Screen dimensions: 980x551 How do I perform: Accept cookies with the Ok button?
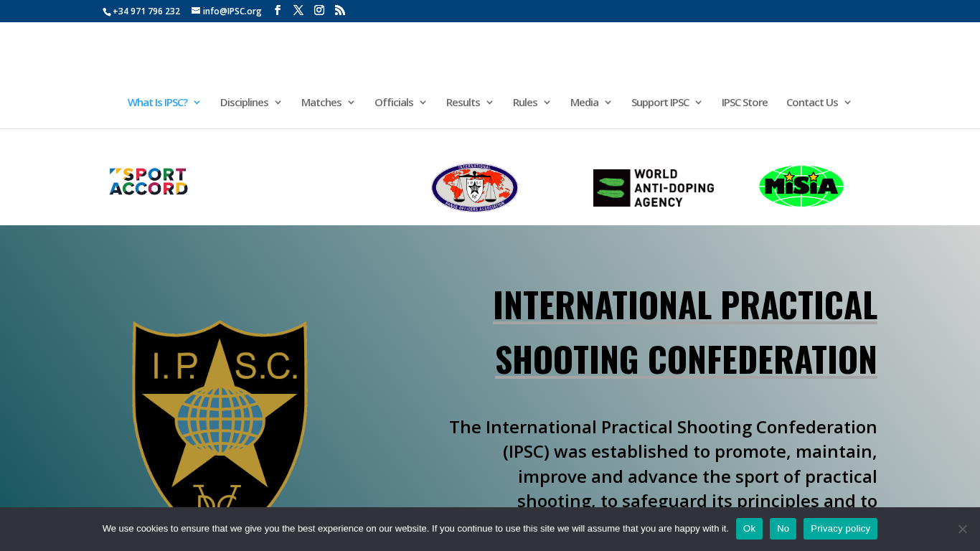(749, 529)
